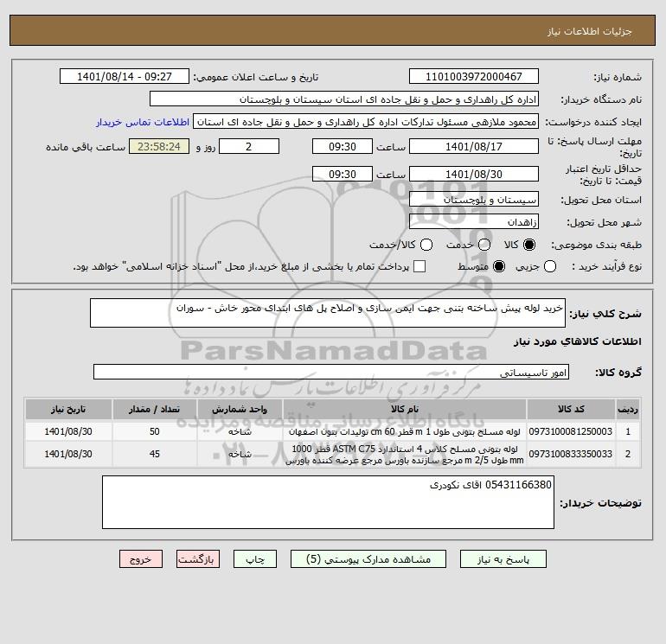Click item code 0973100081250003
Screen dimensions: 666x644
tap(571, 431)
